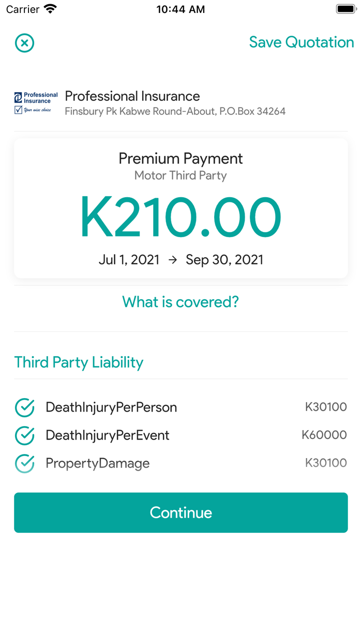Click the Jul 1, 2021 start date

coord(129,259)
